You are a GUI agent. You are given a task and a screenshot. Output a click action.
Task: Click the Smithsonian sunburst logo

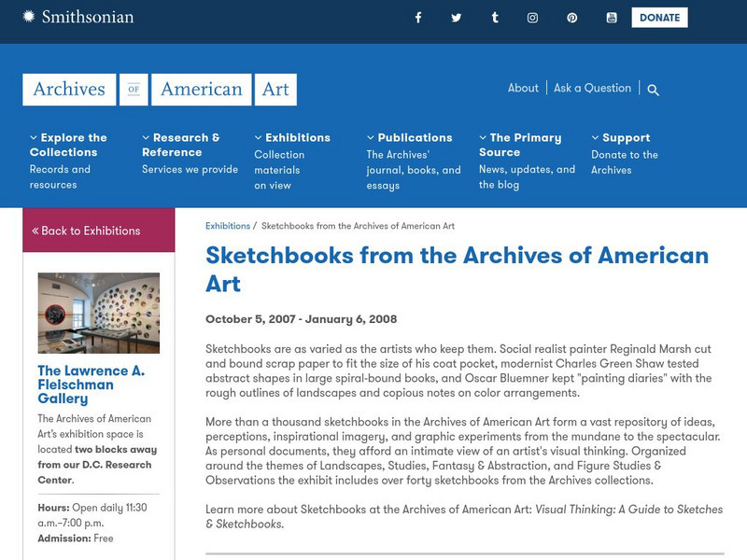(29, 17)
